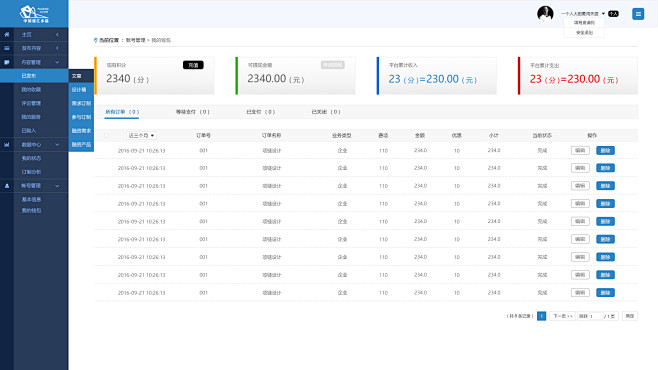Open 基本信息 in the sidebar
This screenshot has width=658, height=370.
click(31, 199)
